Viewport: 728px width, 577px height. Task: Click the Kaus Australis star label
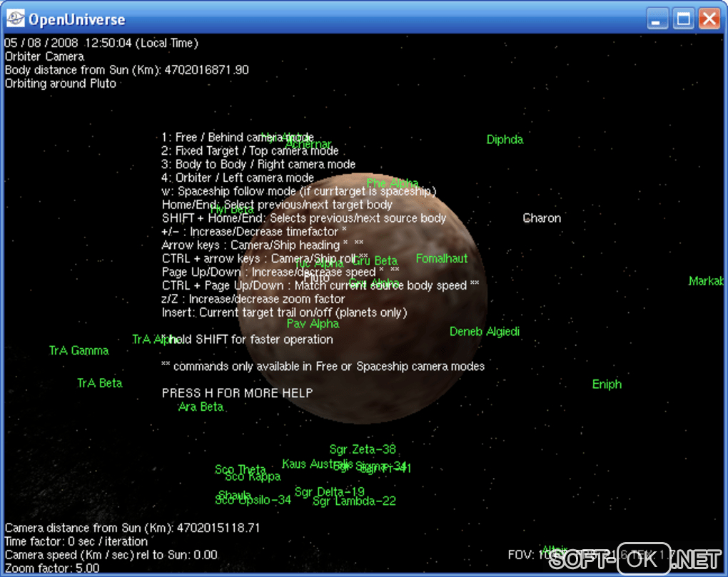(317, 464)
